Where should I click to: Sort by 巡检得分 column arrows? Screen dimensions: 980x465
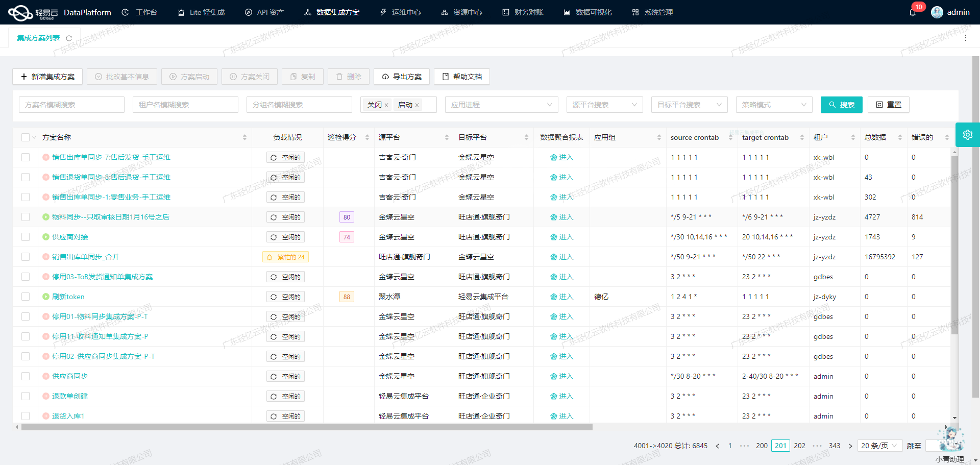pos(367,137)
